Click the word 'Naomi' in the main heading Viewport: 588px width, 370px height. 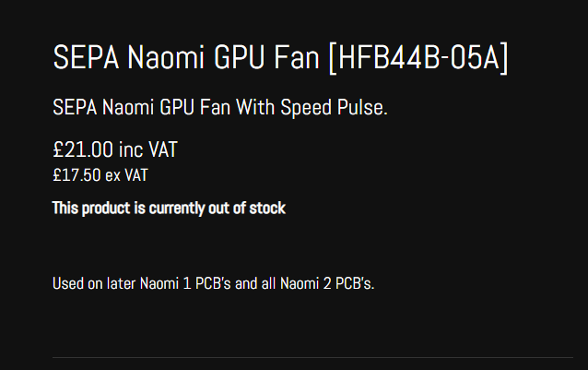coord(165,58)
